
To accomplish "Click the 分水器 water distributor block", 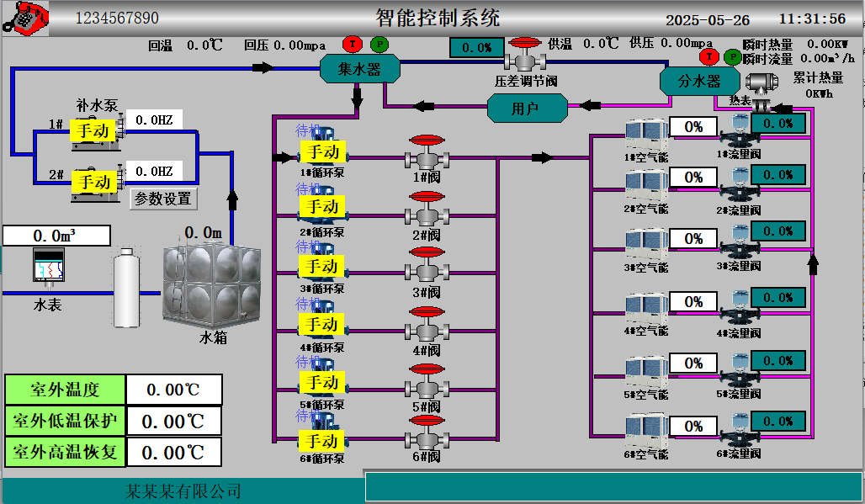I will (x=700, y=81).
